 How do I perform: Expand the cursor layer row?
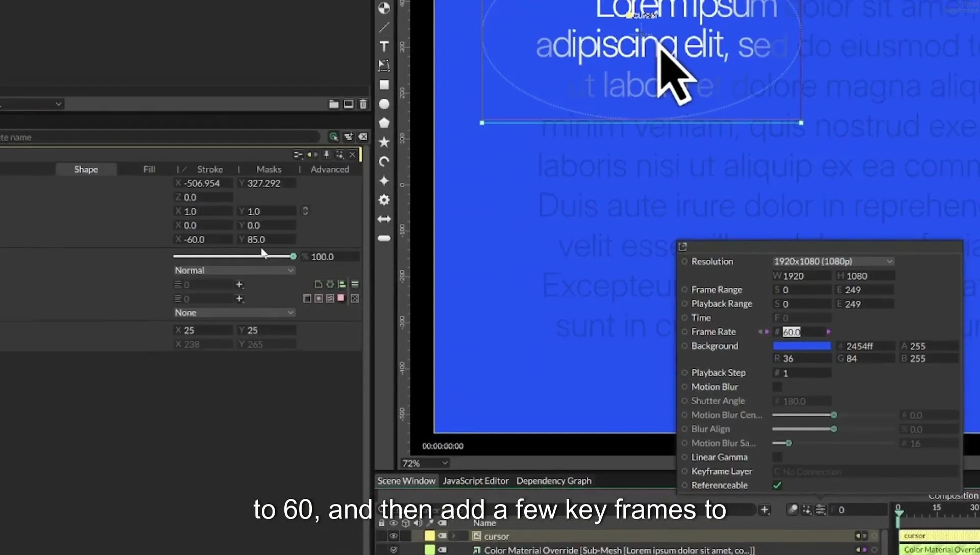pyautogui.click(x=453, y=536)
